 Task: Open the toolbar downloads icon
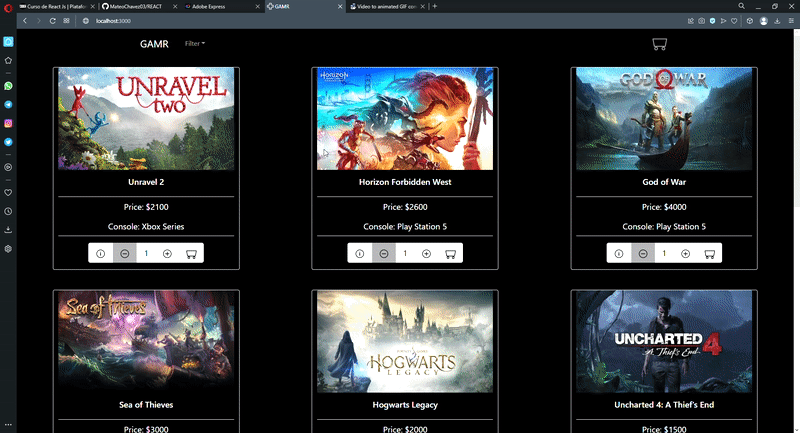click(x=777, y=21)
